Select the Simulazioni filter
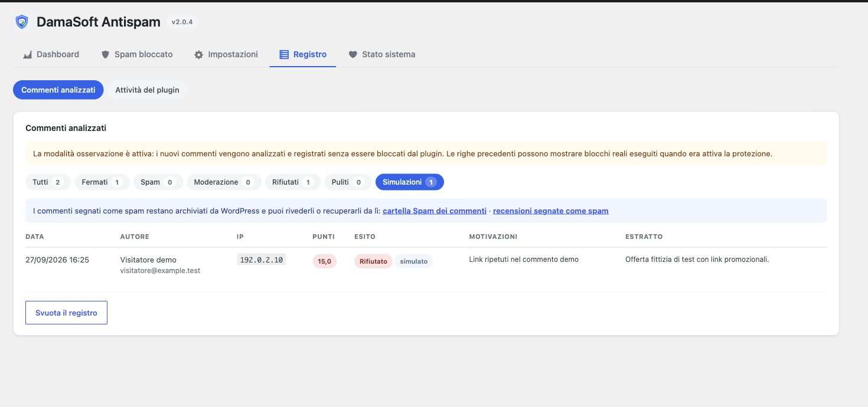This screenshot has width=868, height=407. (x=410, y=182)
